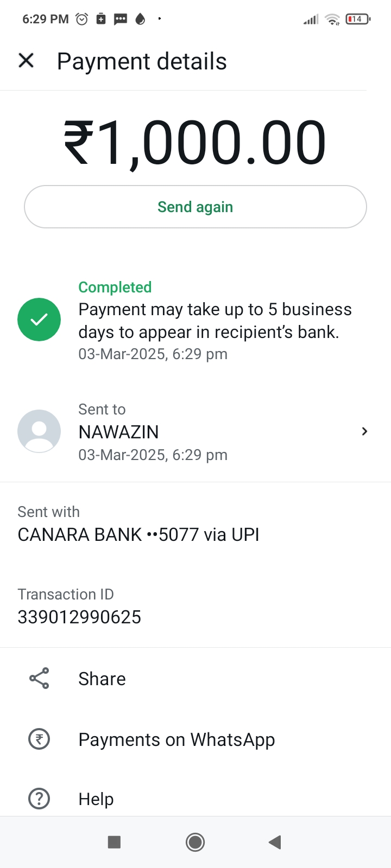Tap the rupee Payments icon
The height and width of the screenshot is (868, 391).
tap(39, 739)
